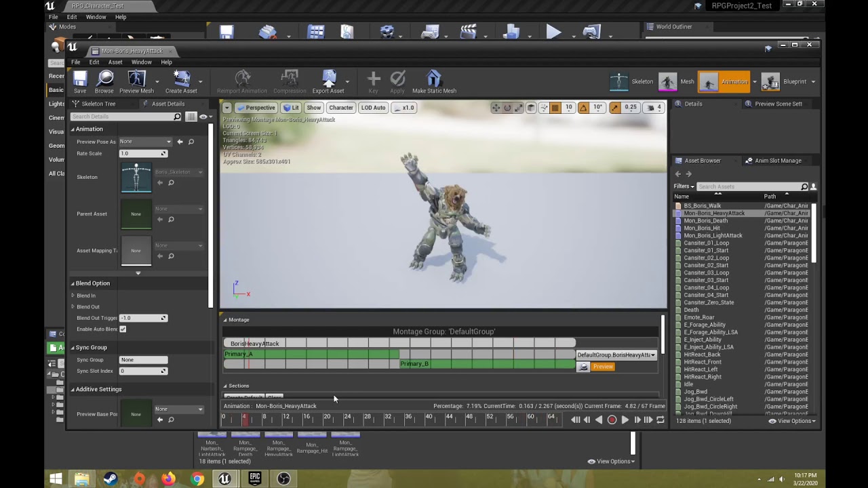Click Rate Scale value slider
The height and width of the screenshot is (488, 868).
pyautogui.click(x=143, y=154)
